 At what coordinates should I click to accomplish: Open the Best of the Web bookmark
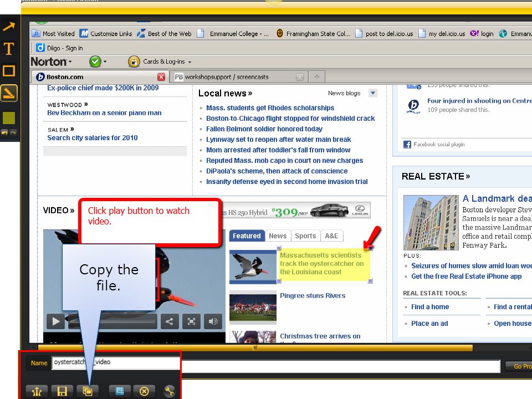coord(164,34)
